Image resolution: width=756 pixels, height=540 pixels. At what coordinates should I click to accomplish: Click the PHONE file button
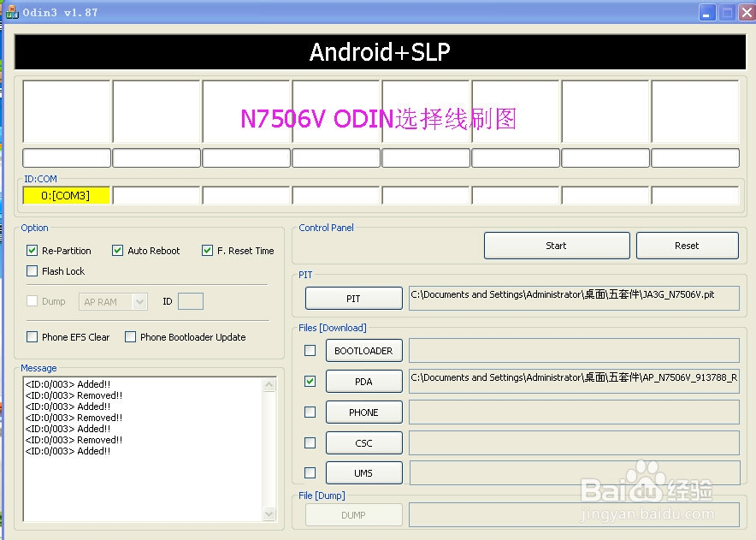point(364,412)
